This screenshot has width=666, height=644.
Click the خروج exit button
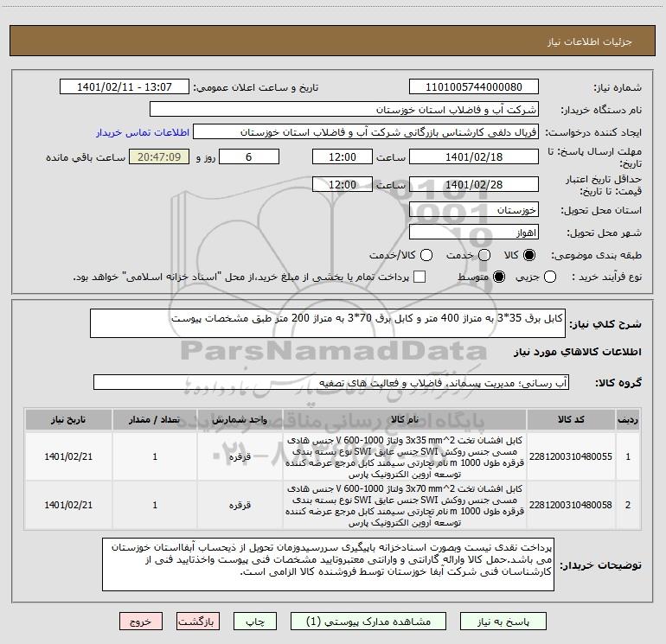tap(141, 622)
